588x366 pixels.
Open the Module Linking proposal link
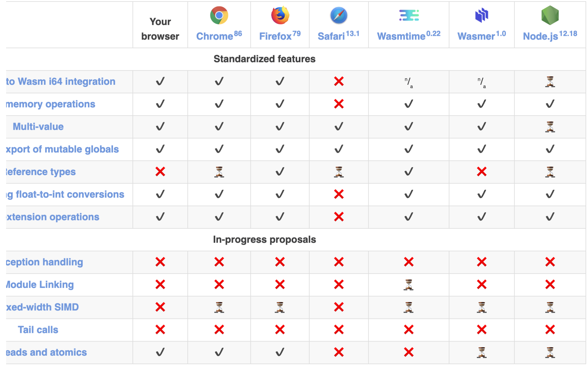(x=40, y=285)
